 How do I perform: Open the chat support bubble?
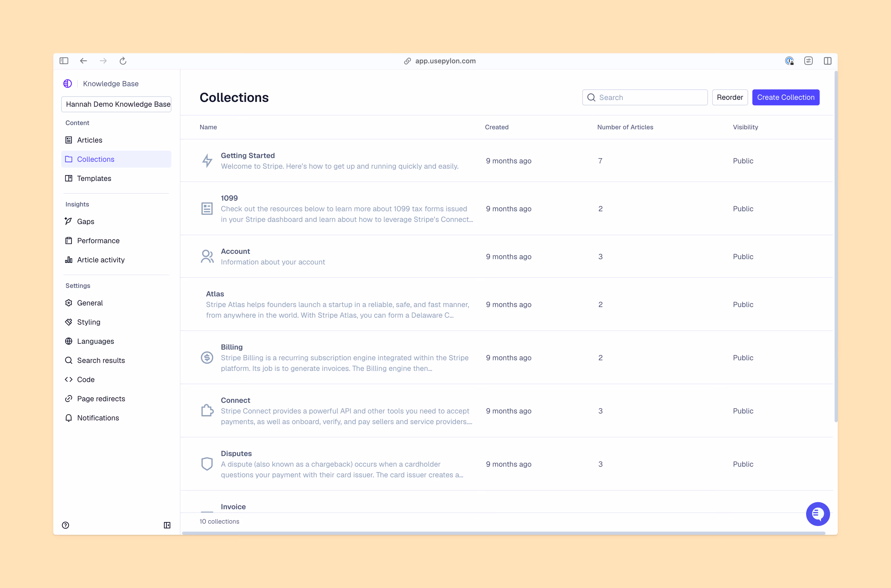click(x=818, y=514)
